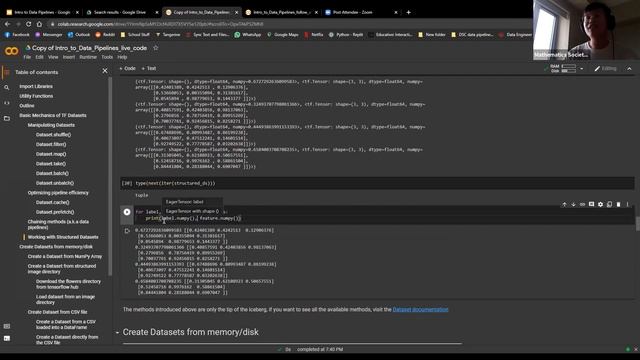Switch the Editing mode button
This screenshot has height=360, width=640.
605,69
